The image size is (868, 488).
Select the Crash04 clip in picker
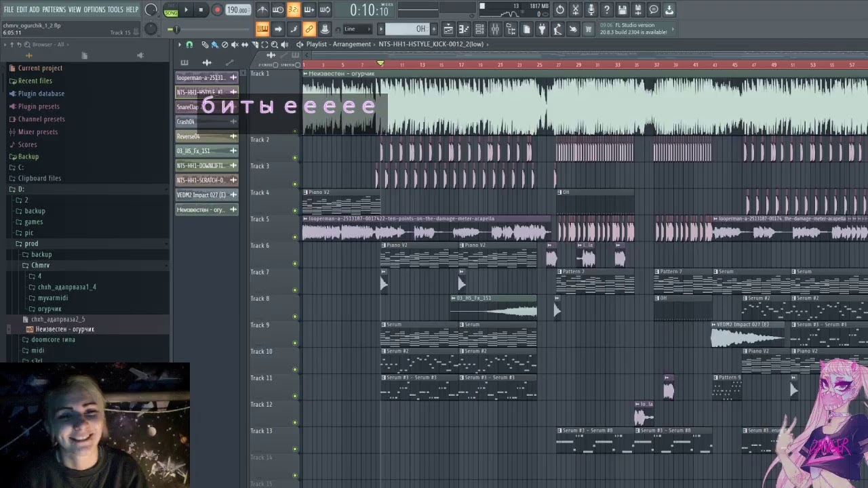pyautogui.click(x=207, y=122)
